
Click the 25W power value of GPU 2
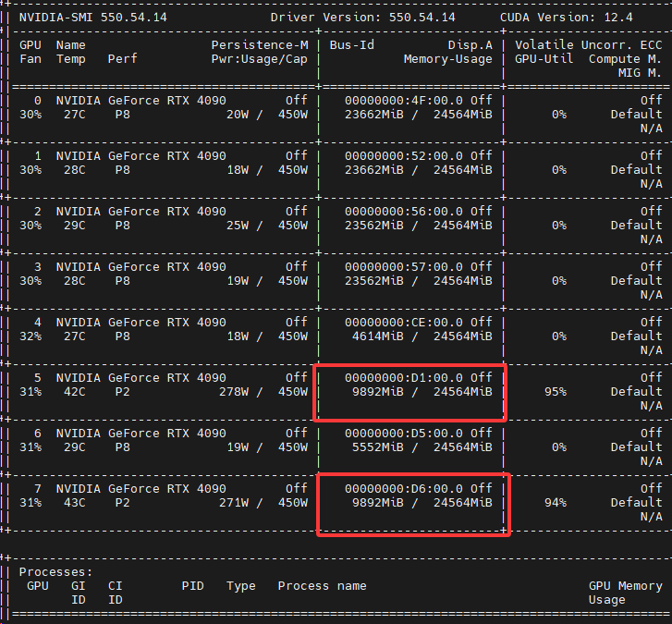coord(238,226)
